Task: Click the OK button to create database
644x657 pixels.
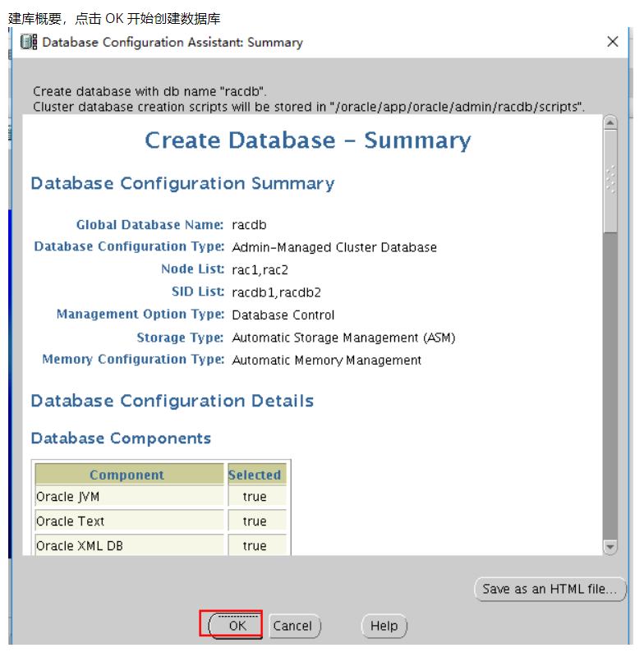Action: point(237,626)
